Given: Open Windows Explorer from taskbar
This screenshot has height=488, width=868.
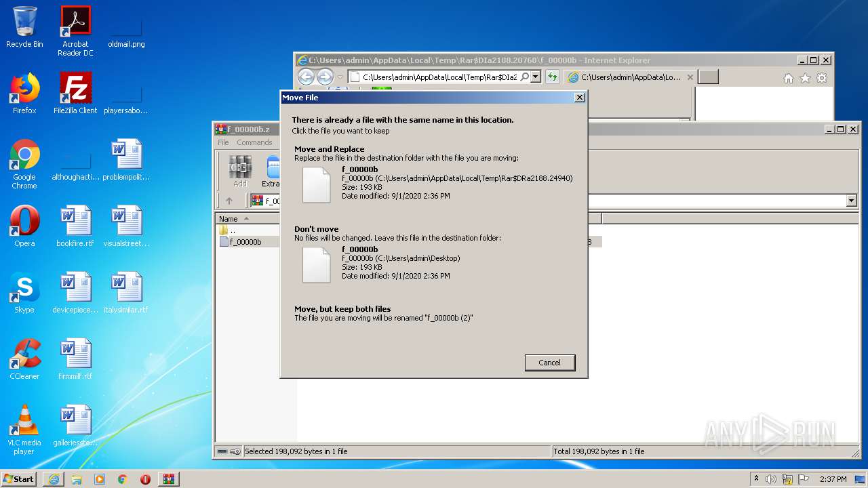Looking at the screenshot, I should (77, 479).
